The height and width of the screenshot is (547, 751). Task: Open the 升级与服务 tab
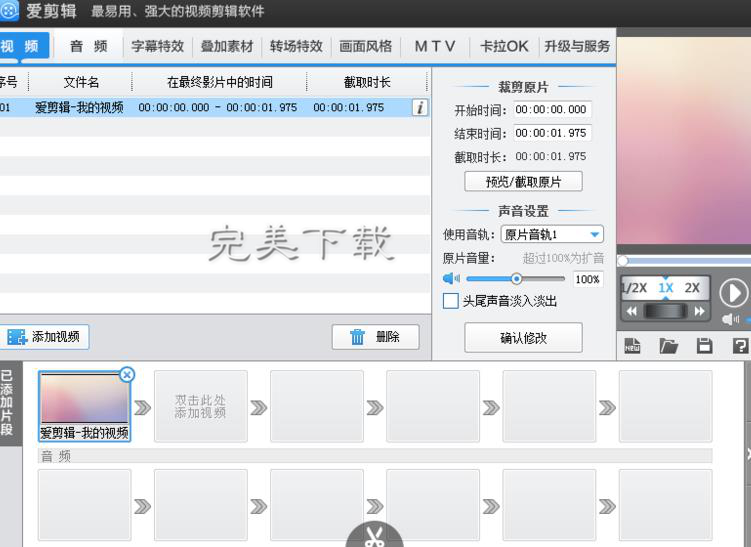click(577, 46)
